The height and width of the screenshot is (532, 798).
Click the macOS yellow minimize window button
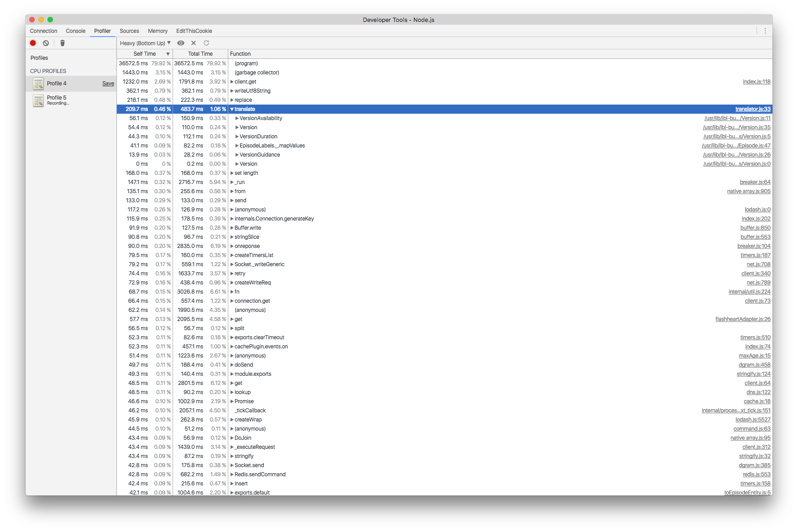pyautogui.click(x=41, y=20)
